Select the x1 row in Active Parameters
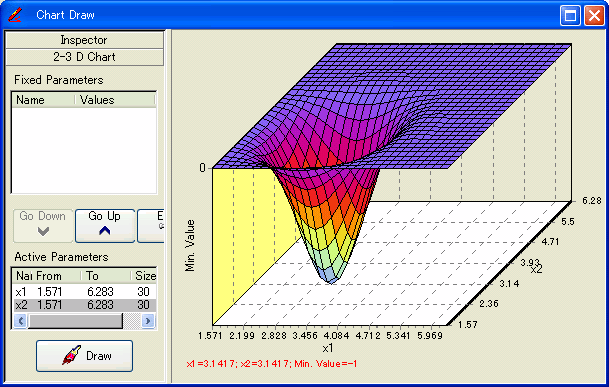Viewport: 609px width, 387px height. [x=85, y=292]
